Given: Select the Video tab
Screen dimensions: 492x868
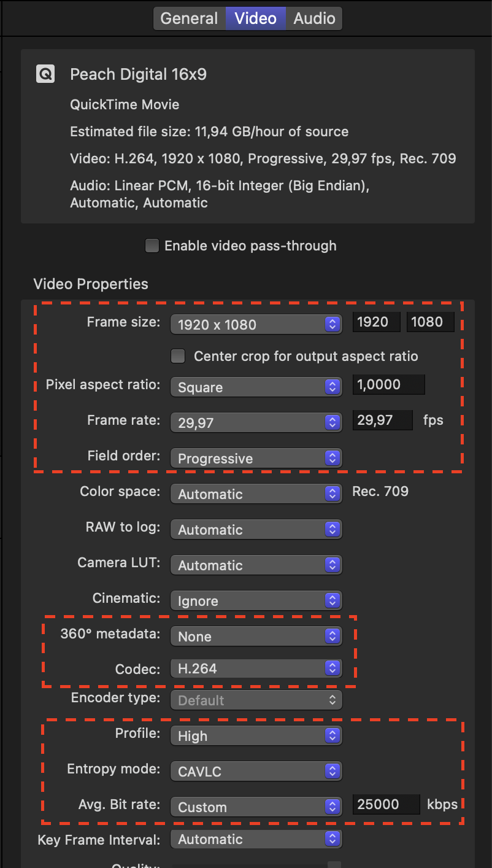Looking at the screenshot, I should [x=255, y=18].
